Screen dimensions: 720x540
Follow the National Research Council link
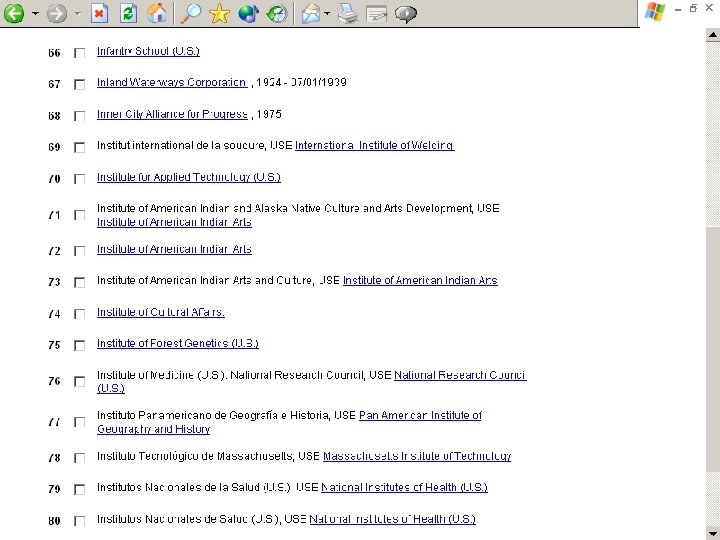pos(460,375)
